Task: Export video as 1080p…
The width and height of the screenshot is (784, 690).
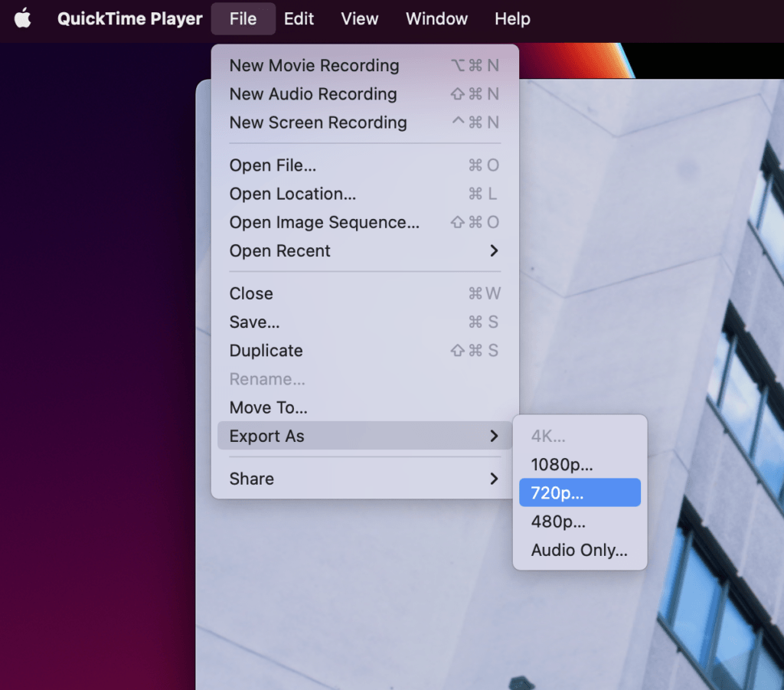Action: tap(580, 465)
